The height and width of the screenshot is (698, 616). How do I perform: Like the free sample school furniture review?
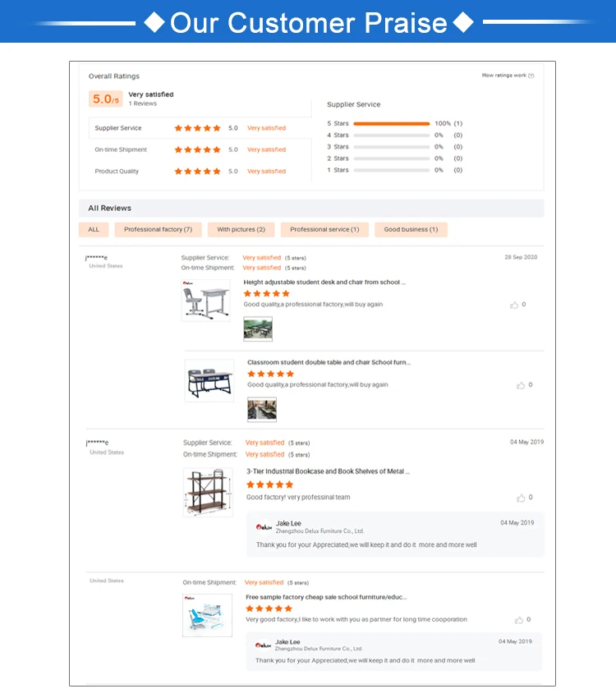[x=518, y=620]
